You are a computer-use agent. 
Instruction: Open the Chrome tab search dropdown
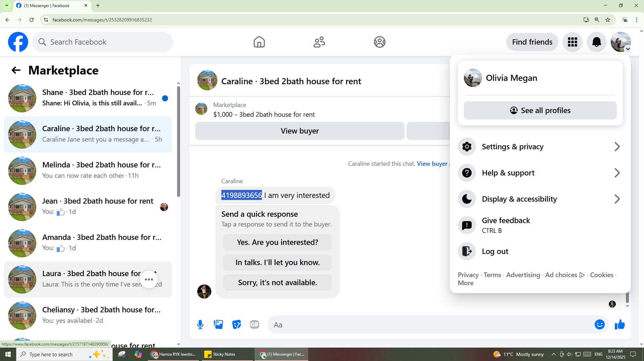(x=7, y=5)
